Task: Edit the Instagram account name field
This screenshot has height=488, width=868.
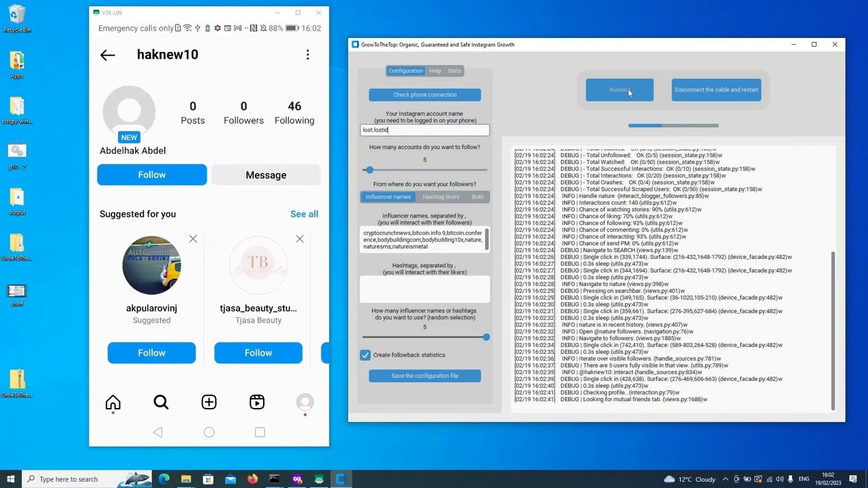Action: 425,130
